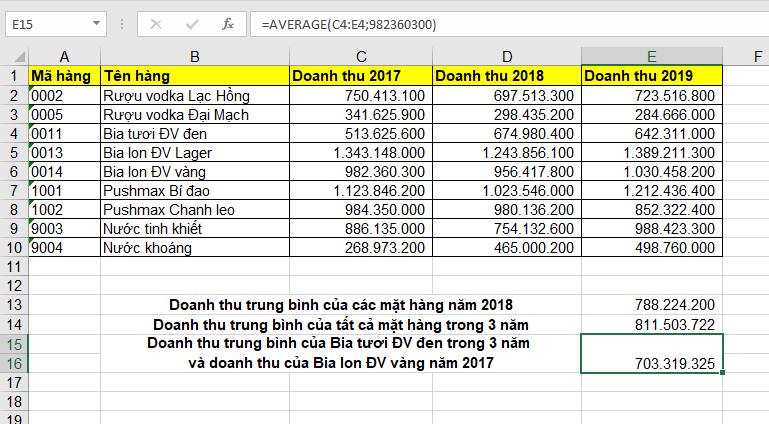The image size is (769, 424).
Task: Select row 5 header
Action: click(15, 152)
